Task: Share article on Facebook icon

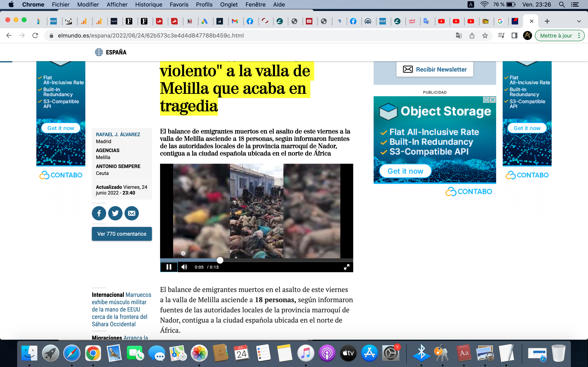Action: [99, 213]
